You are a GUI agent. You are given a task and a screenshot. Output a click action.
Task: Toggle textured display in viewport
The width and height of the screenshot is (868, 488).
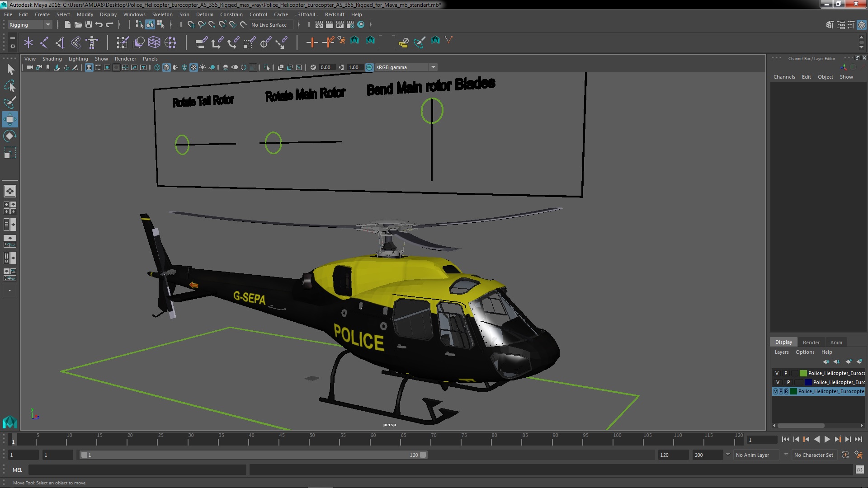pos(193,67)
